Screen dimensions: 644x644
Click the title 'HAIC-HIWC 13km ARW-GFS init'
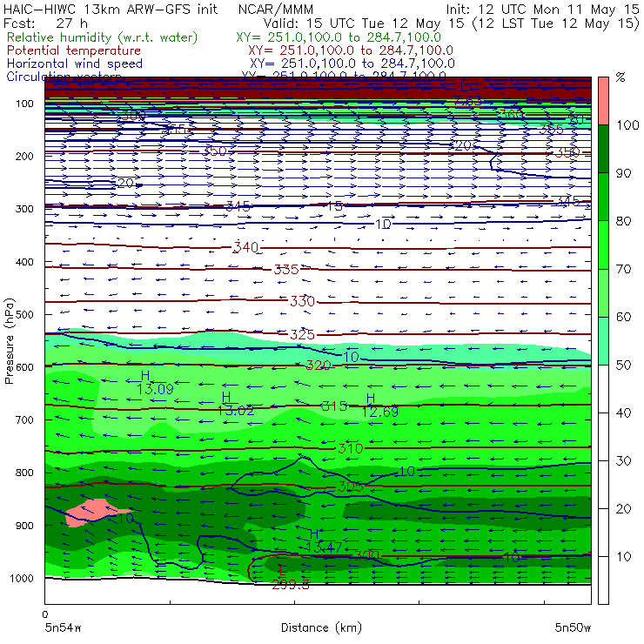point(111,10)
